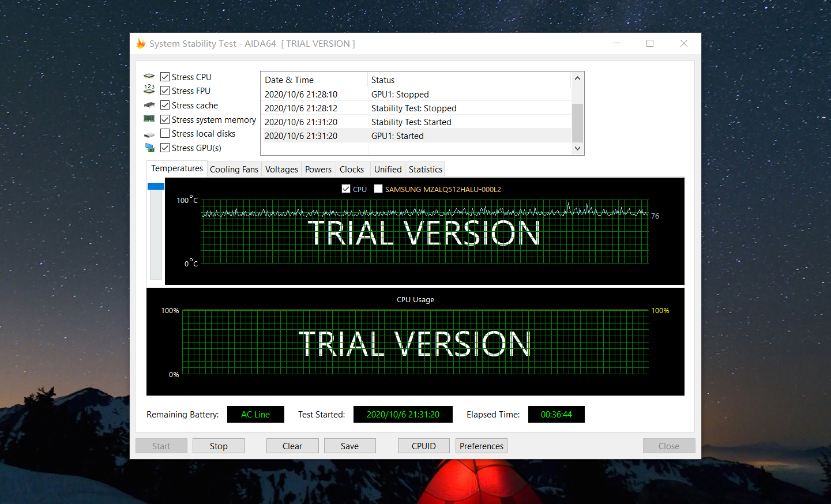Click the Elapsed Time 00:36:44 field
The height and width of the screenshot is (504, 831).
556,414
